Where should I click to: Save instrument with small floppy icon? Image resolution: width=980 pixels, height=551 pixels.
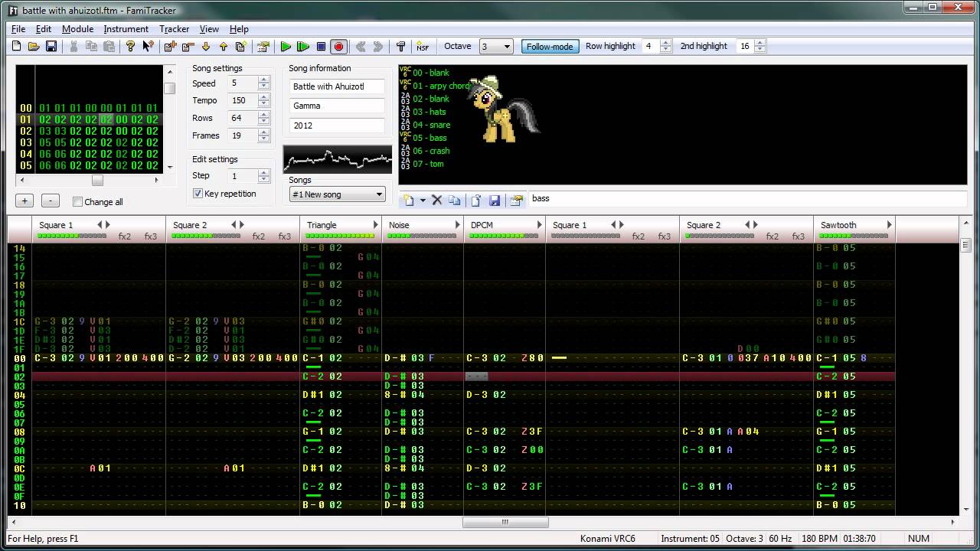pyautogui.click(x=495, y=201)
